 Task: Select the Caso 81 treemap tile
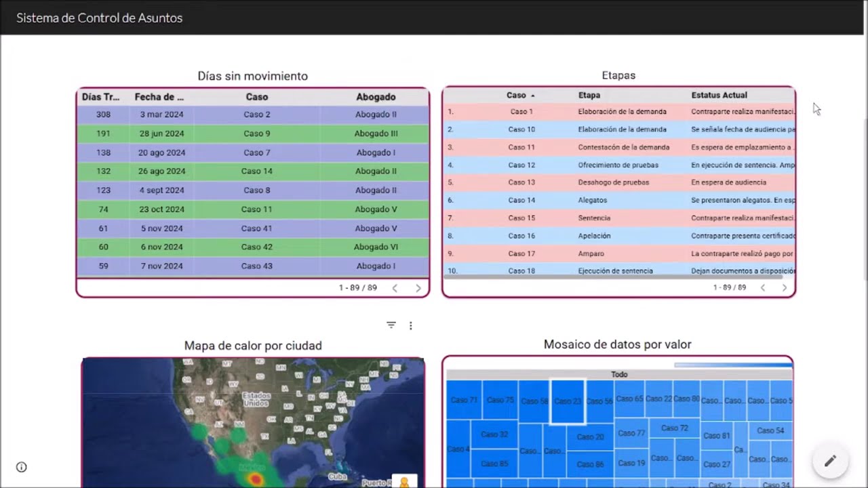pyautogui.click(x=717, y=436)
